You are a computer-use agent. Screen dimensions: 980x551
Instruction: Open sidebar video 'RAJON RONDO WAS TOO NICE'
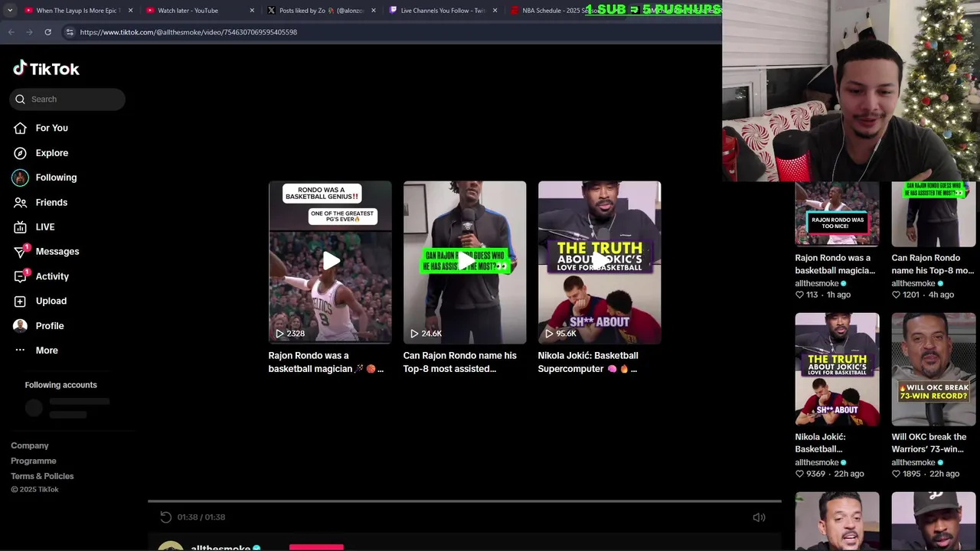837,214
